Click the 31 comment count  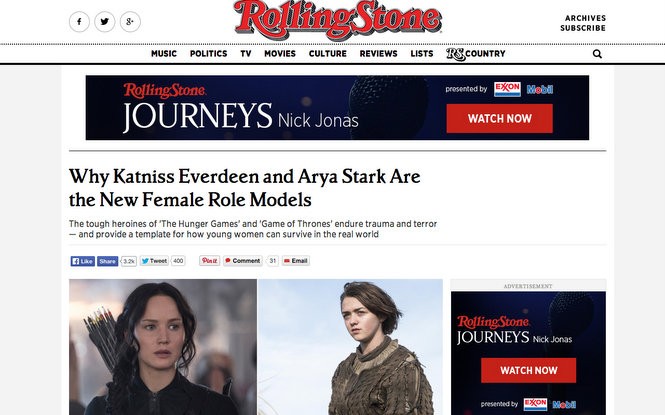pyautogui.click(x=273, y=261)
